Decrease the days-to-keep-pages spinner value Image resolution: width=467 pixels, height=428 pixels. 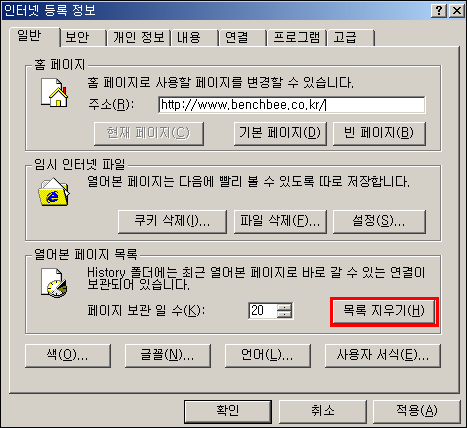(x=284, y=315)
